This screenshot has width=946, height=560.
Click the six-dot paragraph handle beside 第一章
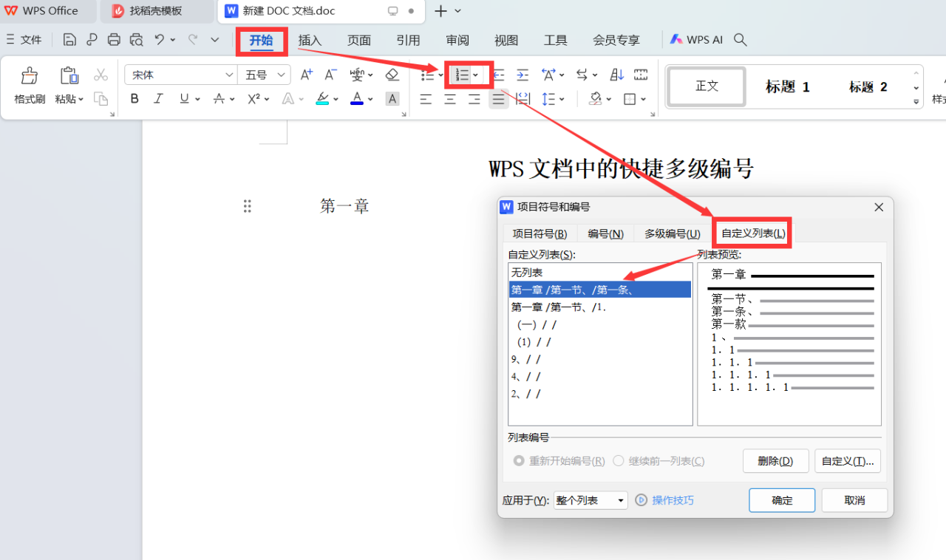pyautogui.click(x=248, y=206)
